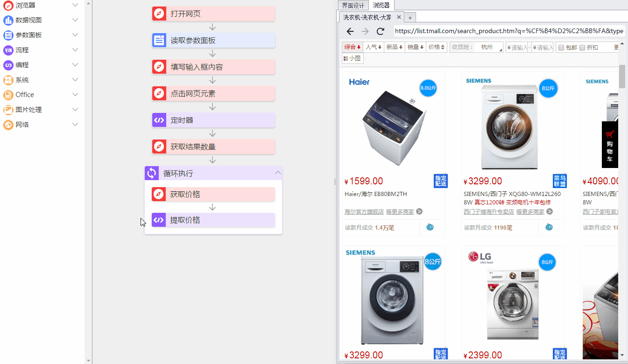Viewport: 628px width, 364px height.
Task: Switch to the 界面设计 tab
Action: [x=353, y=5]
